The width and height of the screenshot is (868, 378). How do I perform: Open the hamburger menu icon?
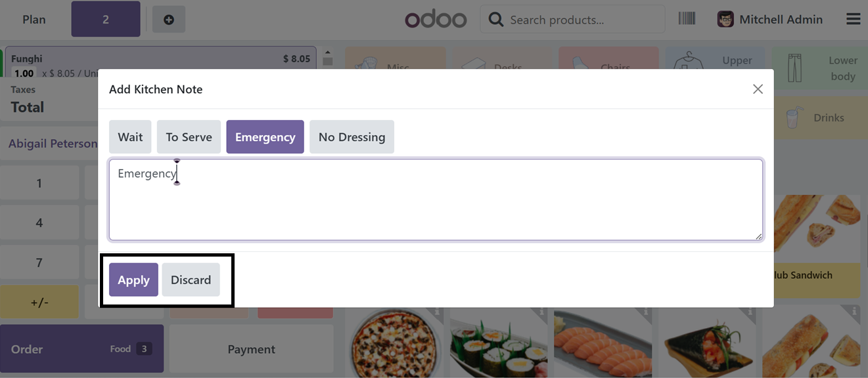point(853,19)
